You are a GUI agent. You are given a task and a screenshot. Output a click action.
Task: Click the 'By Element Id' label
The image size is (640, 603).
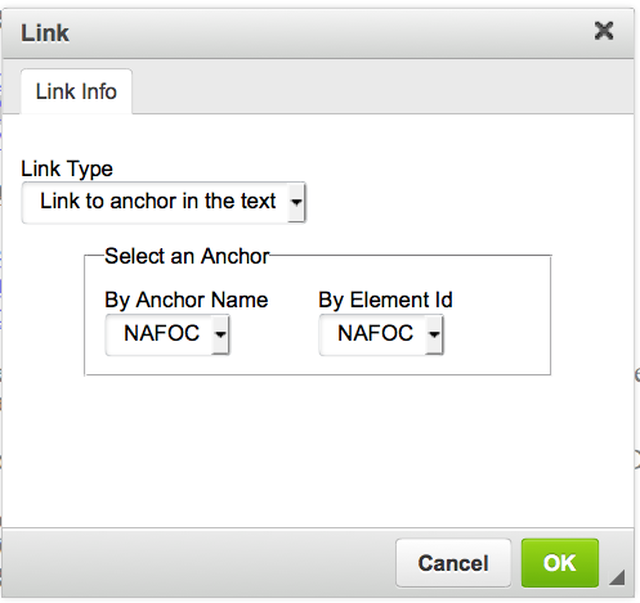(x=386, y=299)
